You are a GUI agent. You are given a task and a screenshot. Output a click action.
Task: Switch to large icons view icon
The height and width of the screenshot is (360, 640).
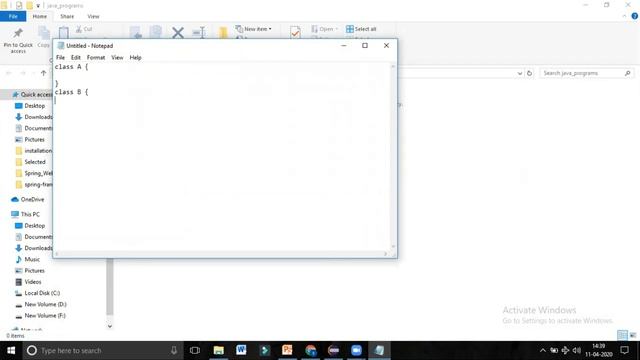pos(633,335)
